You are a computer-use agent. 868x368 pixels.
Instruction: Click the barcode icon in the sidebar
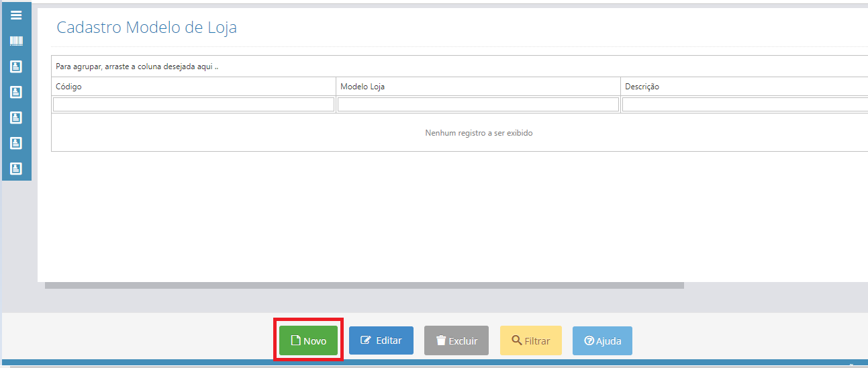pos(16,41)
